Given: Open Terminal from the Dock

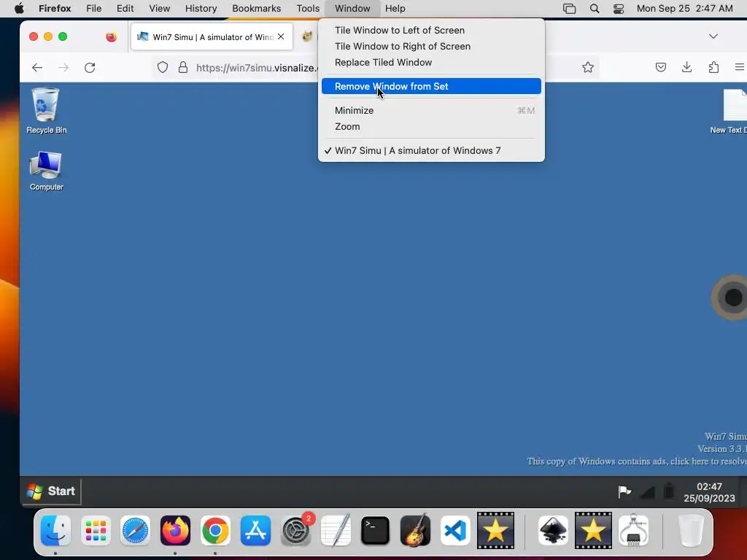Looking at the screenshot, I should point(375,530).
